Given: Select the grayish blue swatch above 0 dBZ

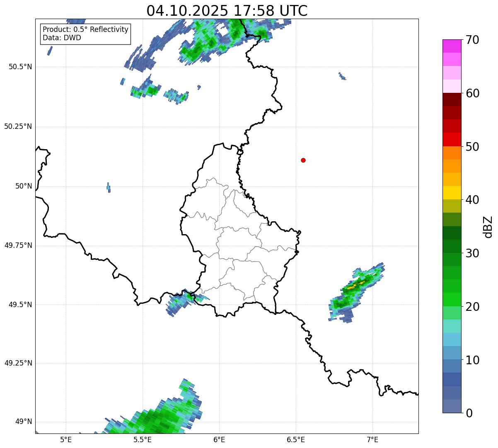Looking at the screenshot, I should point(452,406).
